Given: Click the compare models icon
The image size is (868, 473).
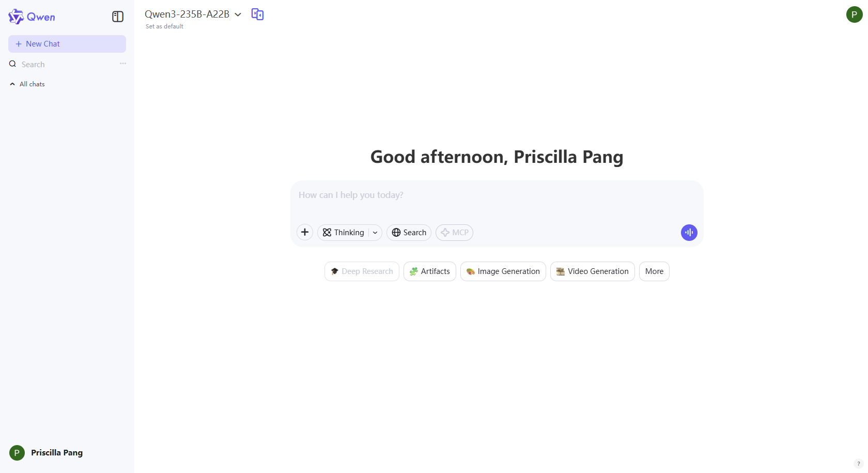Looking at the screenshot, I should (x=257, y=14).
